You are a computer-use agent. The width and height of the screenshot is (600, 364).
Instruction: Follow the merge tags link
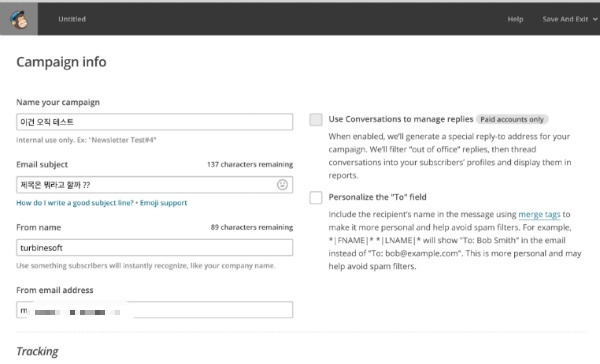pos(539,214)
